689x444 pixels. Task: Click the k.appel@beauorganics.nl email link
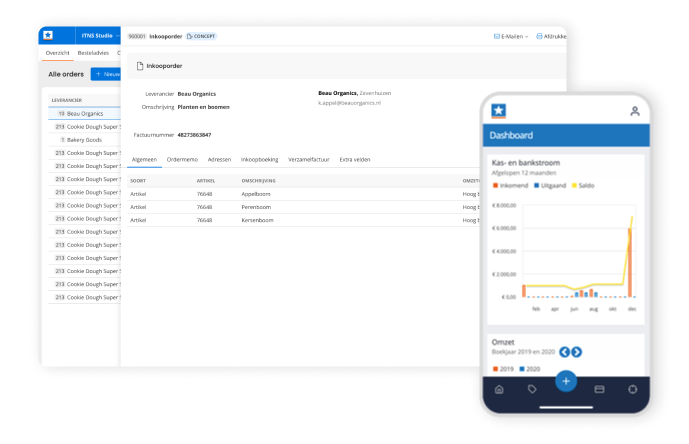click(x=350, y=103)
